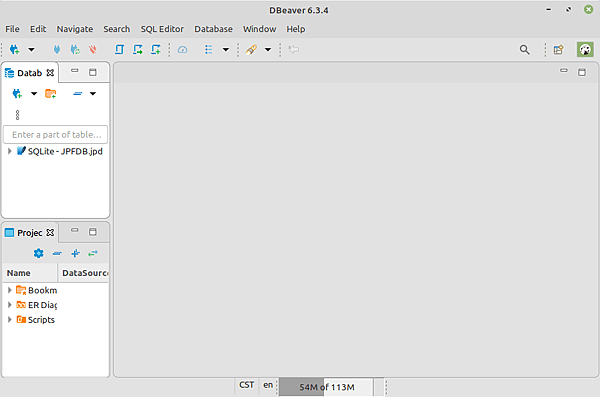Click the rocket tools icon

pyautogui.click(x=251, y=49)
